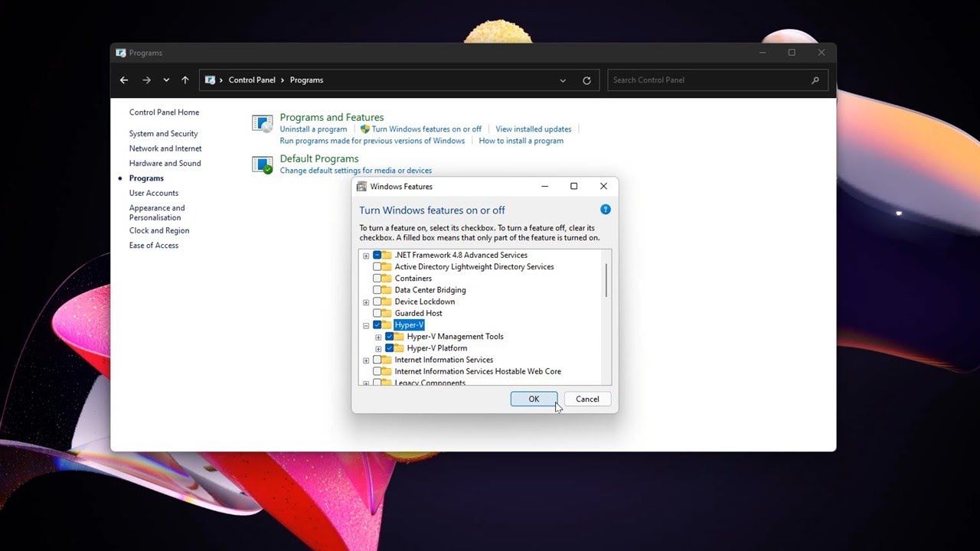Click the magnifier icon in search box
980x551 pixels.
(815, 80)
